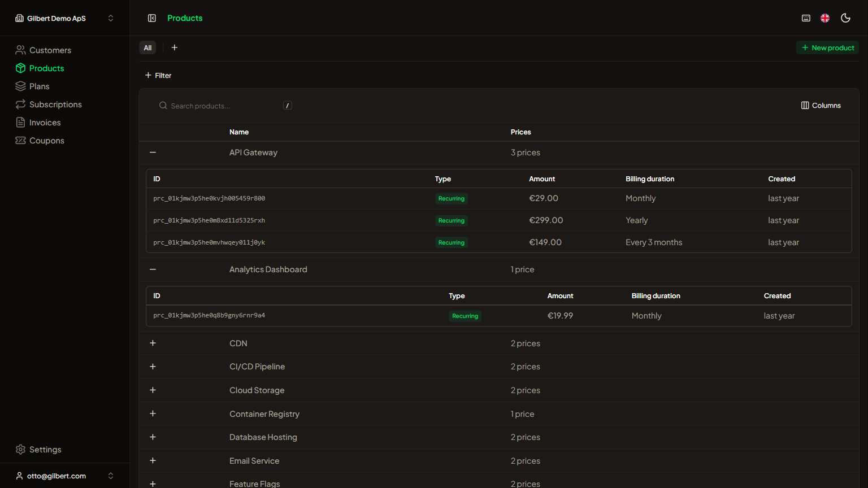Navigate to Invoices in sidebar

click(x=45, y=123)
